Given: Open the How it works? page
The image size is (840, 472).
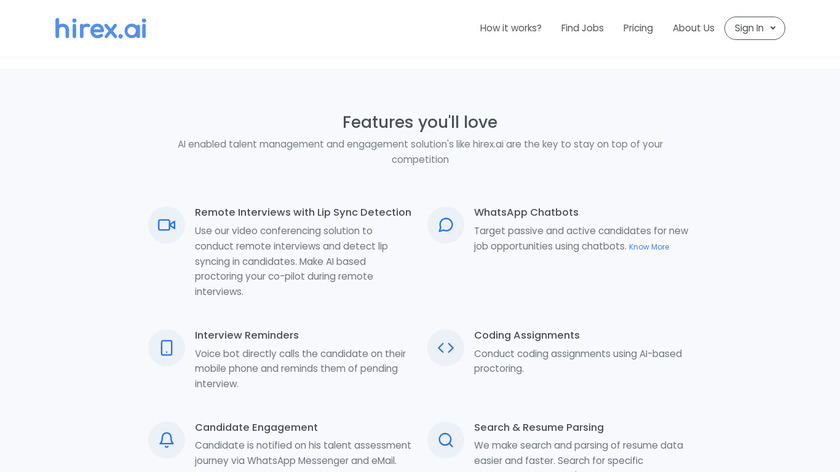Looking at the screenshot, I should tap(510, 28).
